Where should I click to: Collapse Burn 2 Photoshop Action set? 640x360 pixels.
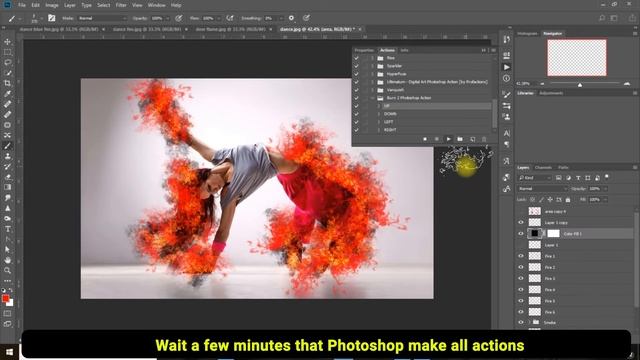point(372,98)
